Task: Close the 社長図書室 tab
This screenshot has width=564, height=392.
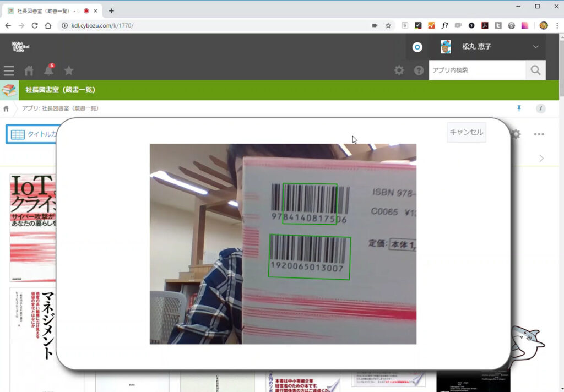Action: [x=96, y=11]
